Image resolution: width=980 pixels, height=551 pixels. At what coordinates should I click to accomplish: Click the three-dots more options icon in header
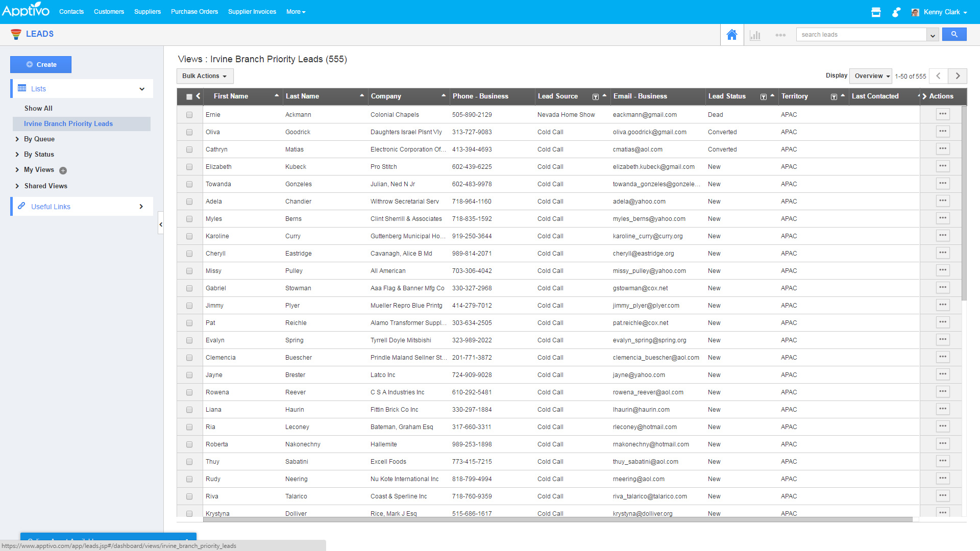[x=780, y=35]
